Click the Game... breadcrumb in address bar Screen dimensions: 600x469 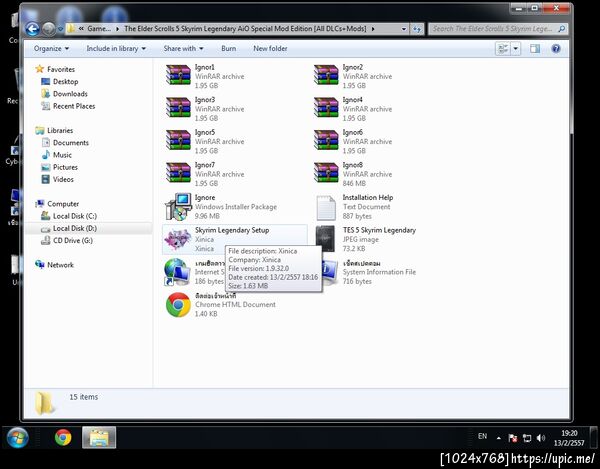[99, 29]
